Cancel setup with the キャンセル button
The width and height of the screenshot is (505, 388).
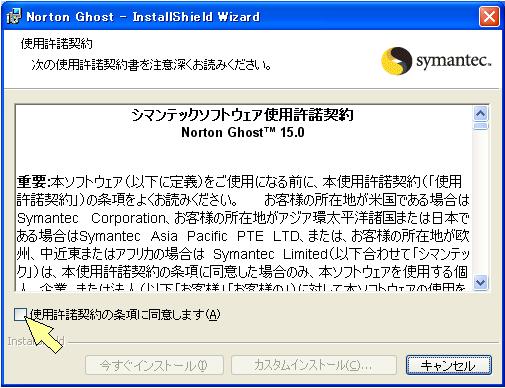coord(449,365)
